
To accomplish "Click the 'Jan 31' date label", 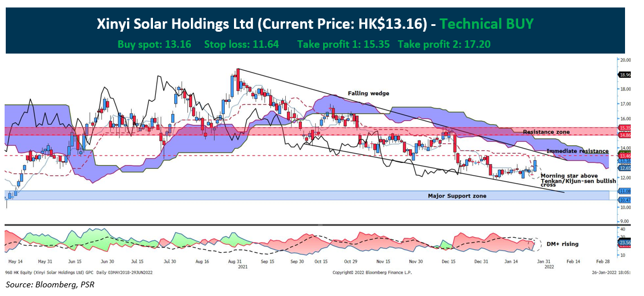I will [545, 261].
